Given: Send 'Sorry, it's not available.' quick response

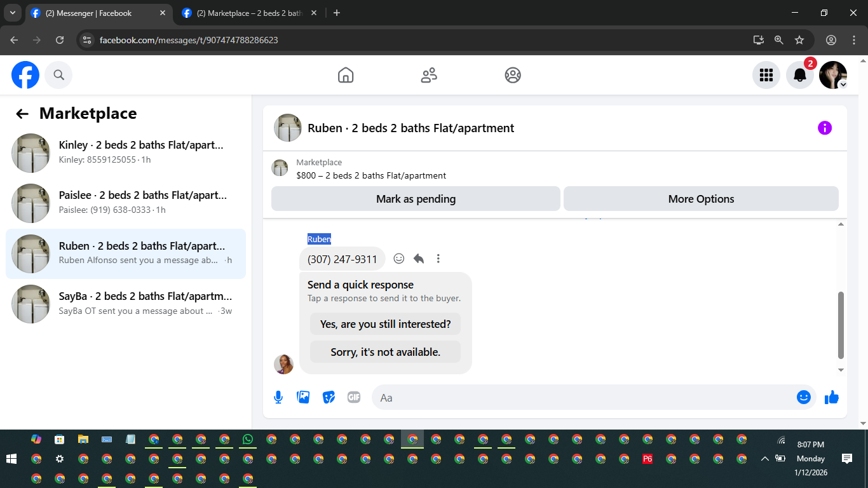Looking at the screenshot, I should coord(385,352).
